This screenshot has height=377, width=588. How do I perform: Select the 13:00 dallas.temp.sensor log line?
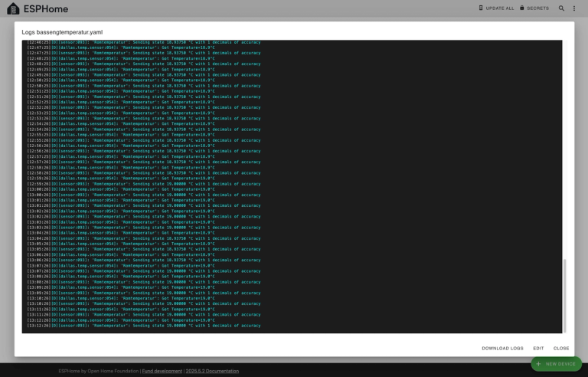tap(121, 189)
